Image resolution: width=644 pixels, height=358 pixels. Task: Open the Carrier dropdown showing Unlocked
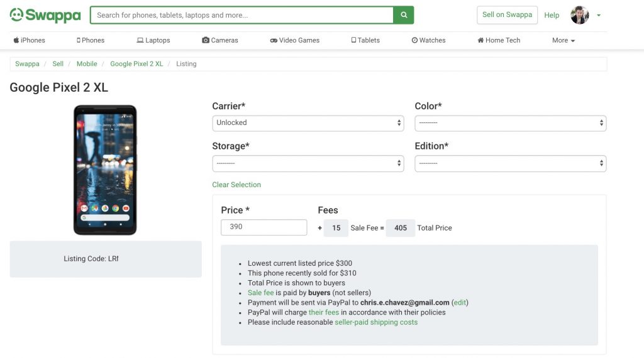pyautogui.click(x=308, y=123)
